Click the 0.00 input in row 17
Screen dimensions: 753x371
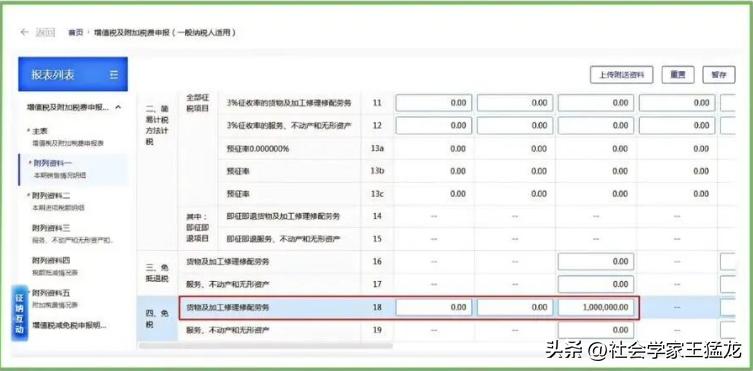[x=596, y=284]
